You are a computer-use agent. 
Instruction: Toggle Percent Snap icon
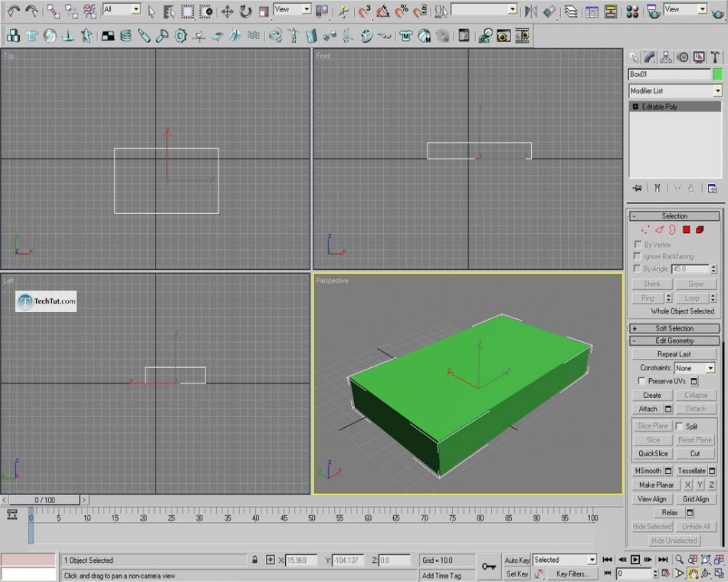coord(401,12)
